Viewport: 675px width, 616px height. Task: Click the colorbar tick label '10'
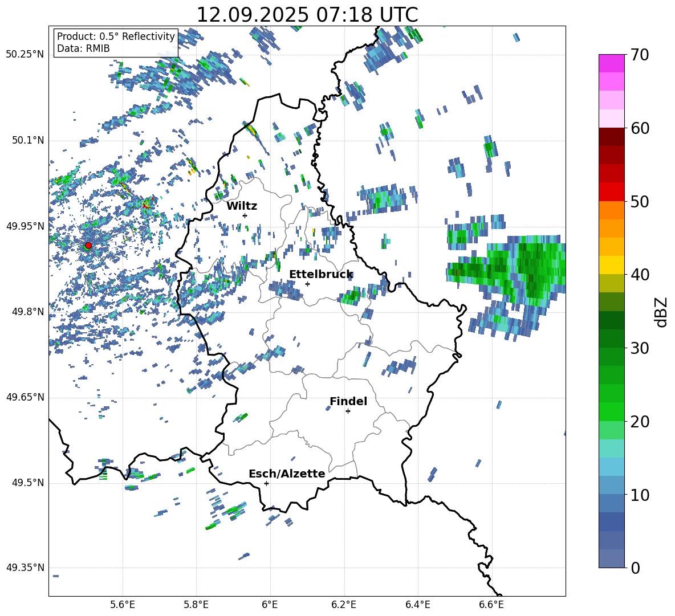[x=640, y=495]
